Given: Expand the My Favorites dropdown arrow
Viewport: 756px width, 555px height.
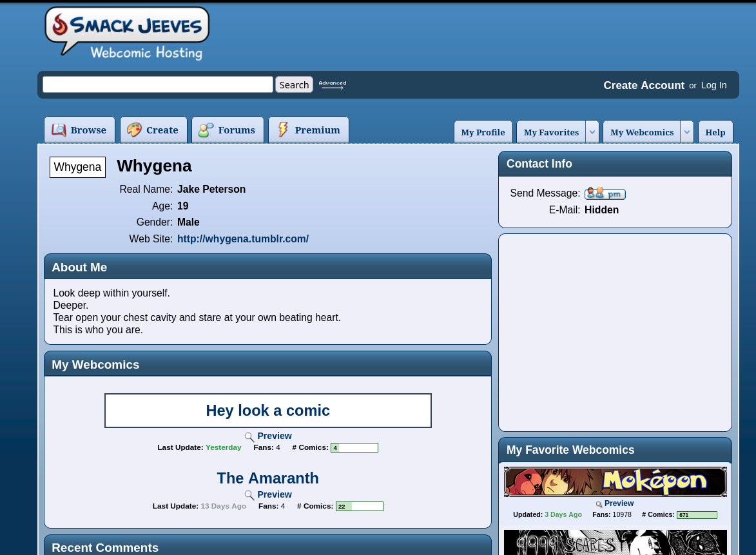Looking at the screenshot, I should pos(592,132).
